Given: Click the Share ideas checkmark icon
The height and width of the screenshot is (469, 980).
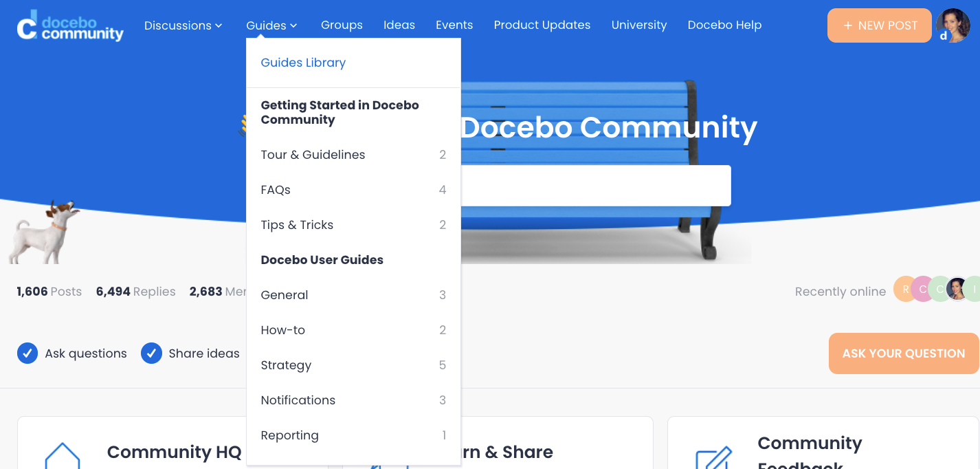Looking at the screenshot, I should [151, 353].
